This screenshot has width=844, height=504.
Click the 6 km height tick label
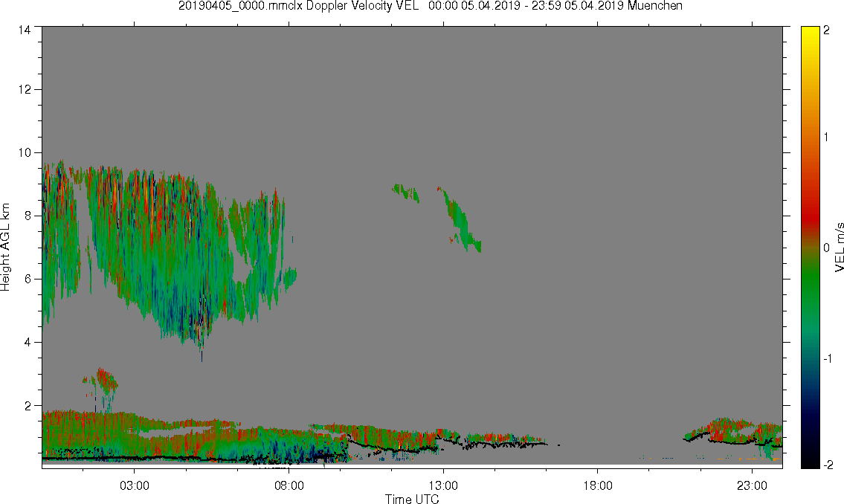28,280
